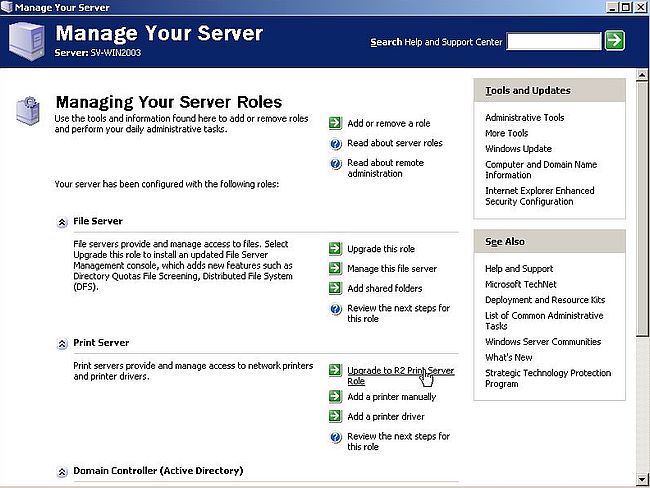Visit Microsoft TechNet
This screenshot has width=650, height=488.
coord(521,284)
